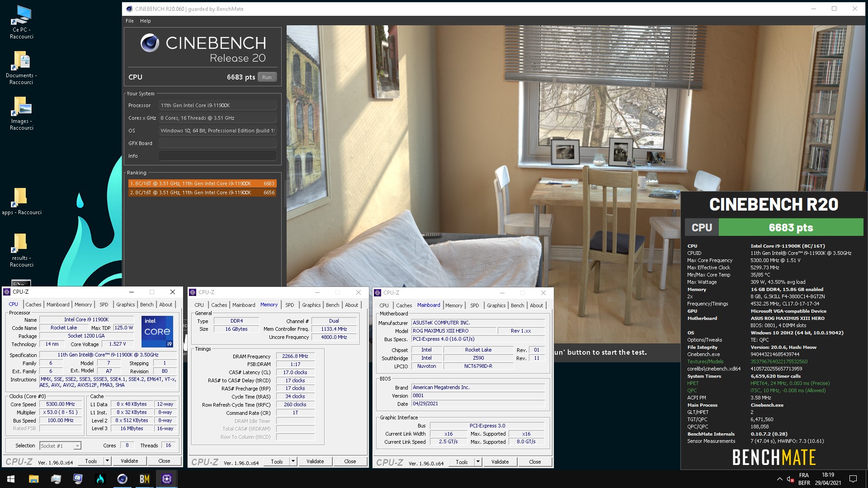
Task: Click the BENCHMATE logo in results panel
Action: coord(774,457)
